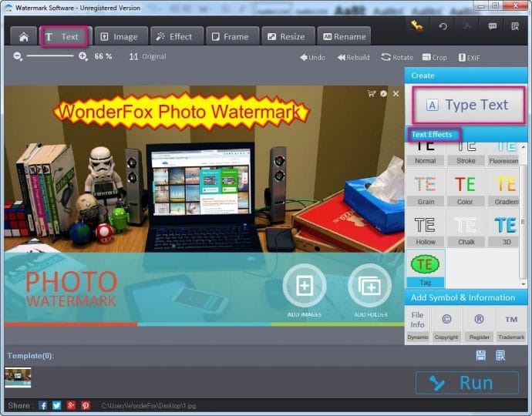Click the zoom out magnifier icon
The width and height of the screenshot is (532, 416).
19,56
